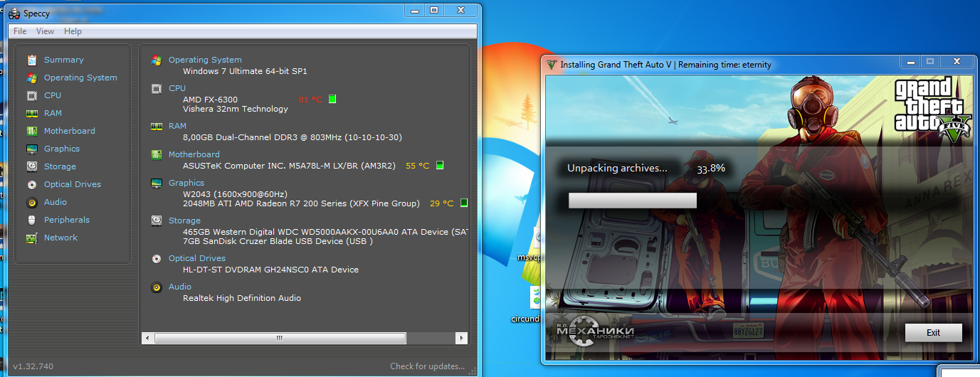
Task: Click the RAM heading link in summary
Action: (x=177, y=126)
